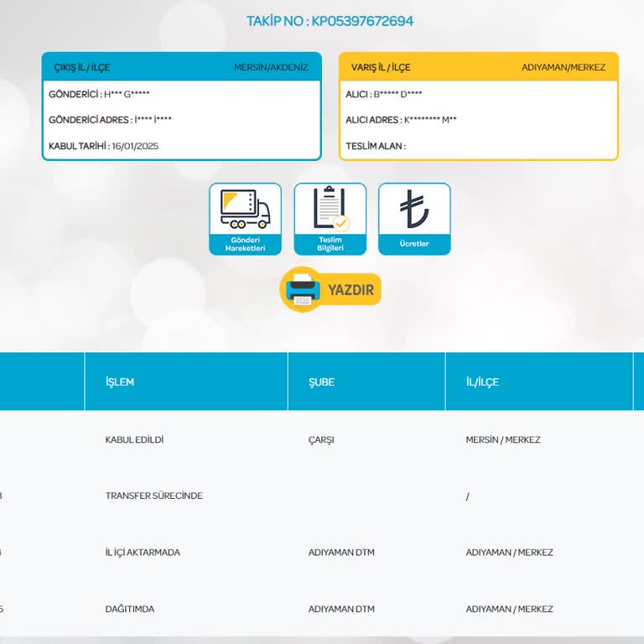Click the İŞLEM column header
Viewport: 644px width, 644px height.
120,382
